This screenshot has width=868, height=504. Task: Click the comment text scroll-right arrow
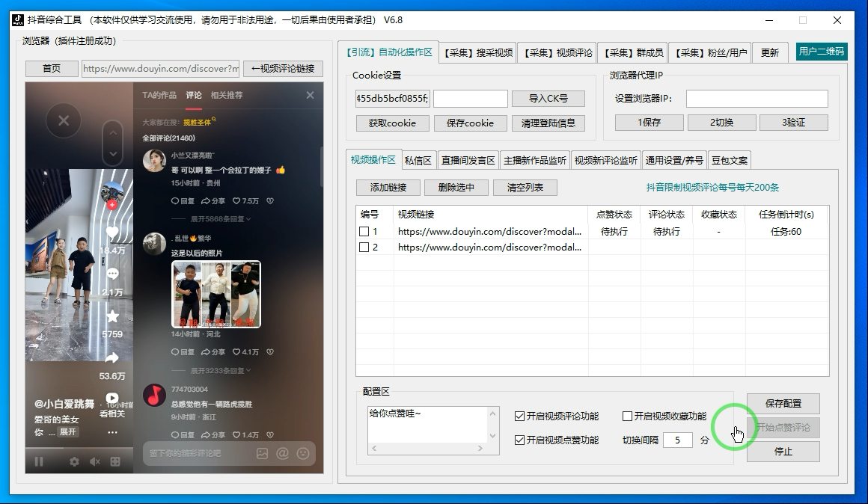click(x=480, y=448)
